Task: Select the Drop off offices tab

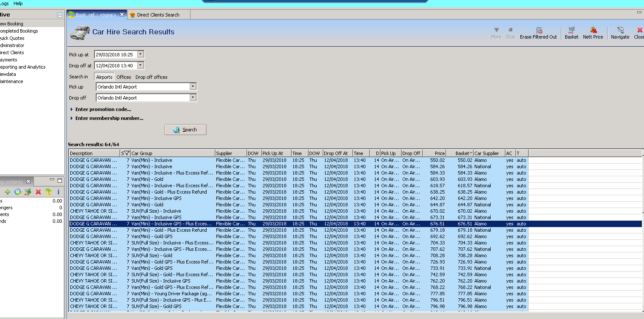Action: click(x=152, y=77)
